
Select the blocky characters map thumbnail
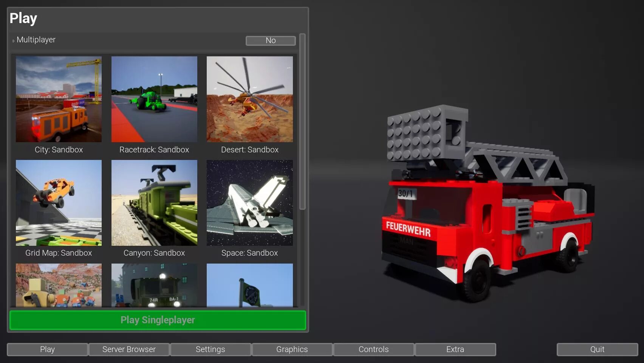[x=59, y=285]
